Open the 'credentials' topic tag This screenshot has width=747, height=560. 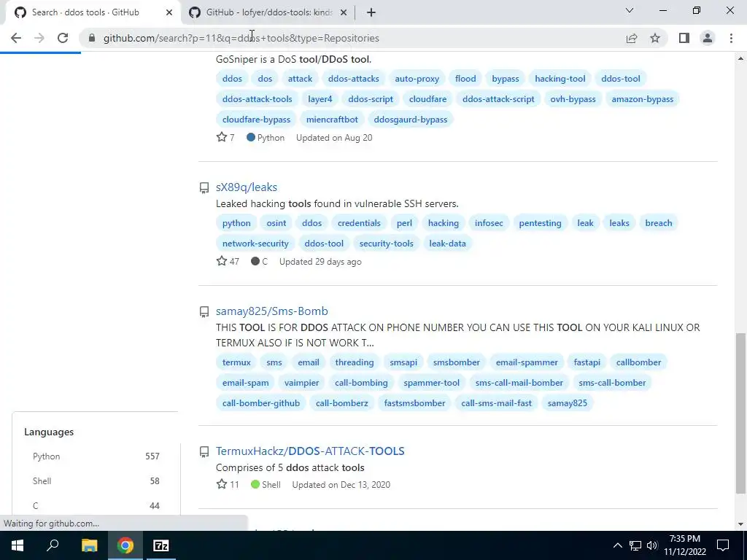[x=359, y=223]
